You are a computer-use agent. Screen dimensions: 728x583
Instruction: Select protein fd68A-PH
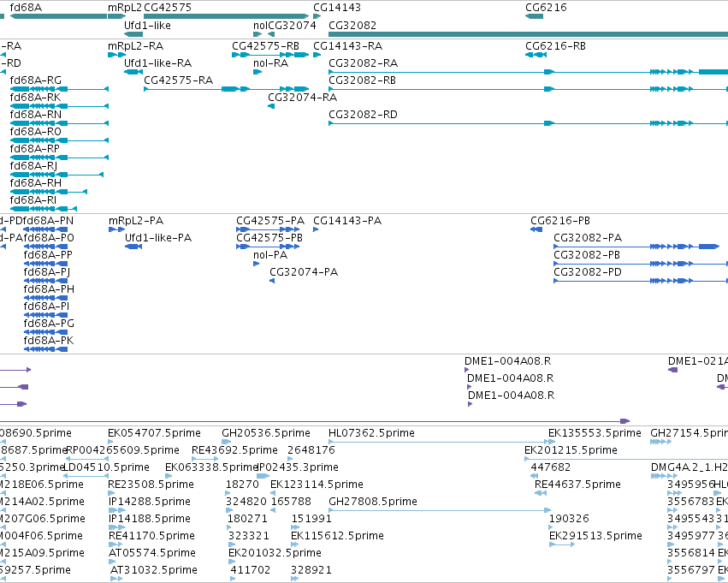tap(45, 298)
